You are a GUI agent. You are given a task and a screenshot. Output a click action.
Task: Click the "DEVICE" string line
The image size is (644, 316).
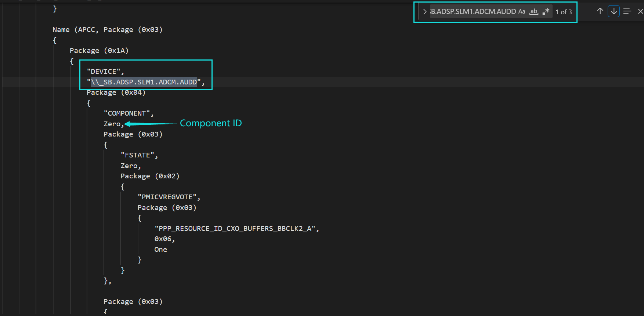click(105, 72)
